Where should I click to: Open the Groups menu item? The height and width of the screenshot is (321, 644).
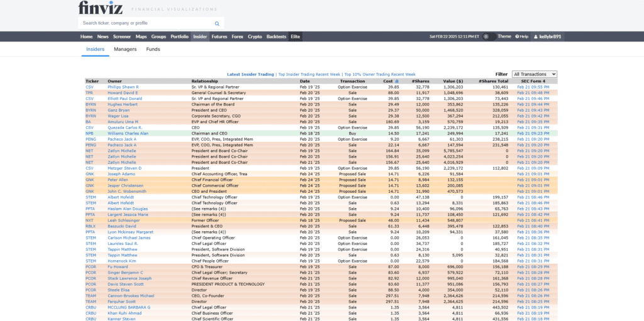pos(158,36)
